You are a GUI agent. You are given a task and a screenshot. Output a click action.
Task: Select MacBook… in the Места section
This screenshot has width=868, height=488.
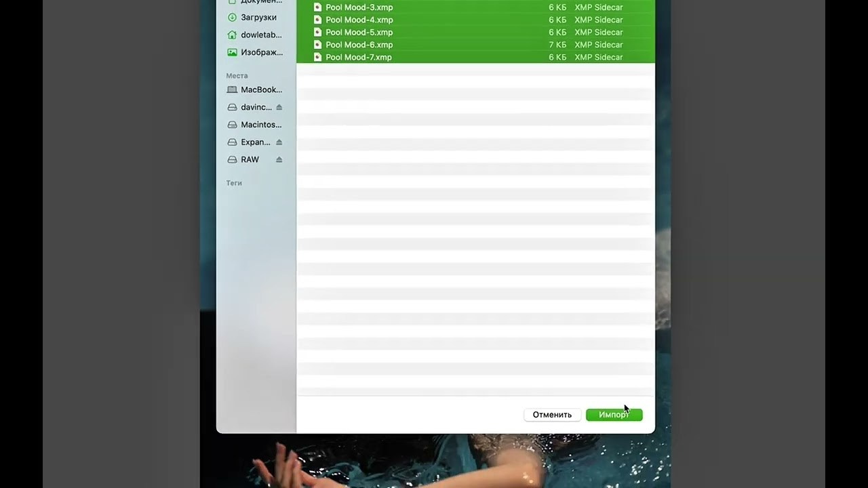tap(260, 89)
